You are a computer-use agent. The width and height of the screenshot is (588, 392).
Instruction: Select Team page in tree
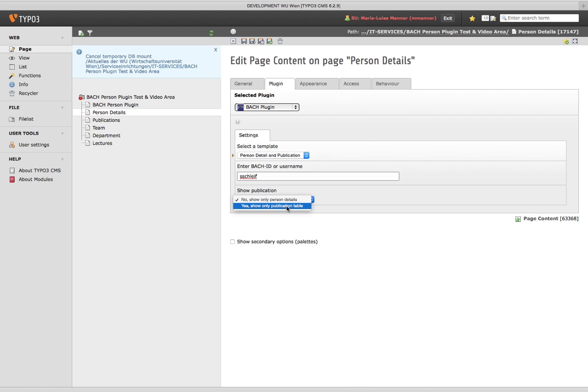(99, 128)
